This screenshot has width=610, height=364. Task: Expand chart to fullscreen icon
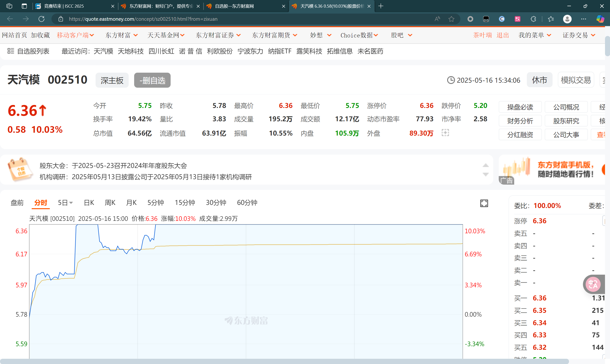click(x=484, y=203)
